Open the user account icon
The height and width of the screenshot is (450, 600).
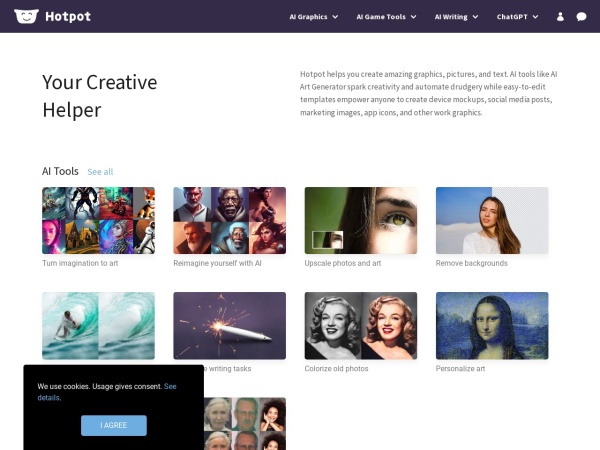[560, 16]
